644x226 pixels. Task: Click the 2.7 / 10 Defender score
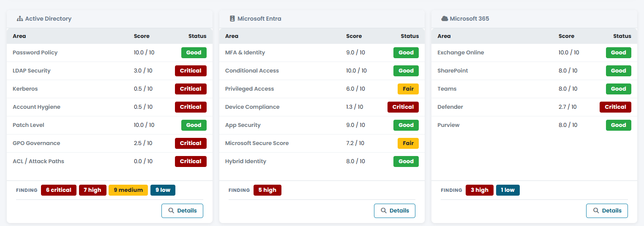click(568, 107)
